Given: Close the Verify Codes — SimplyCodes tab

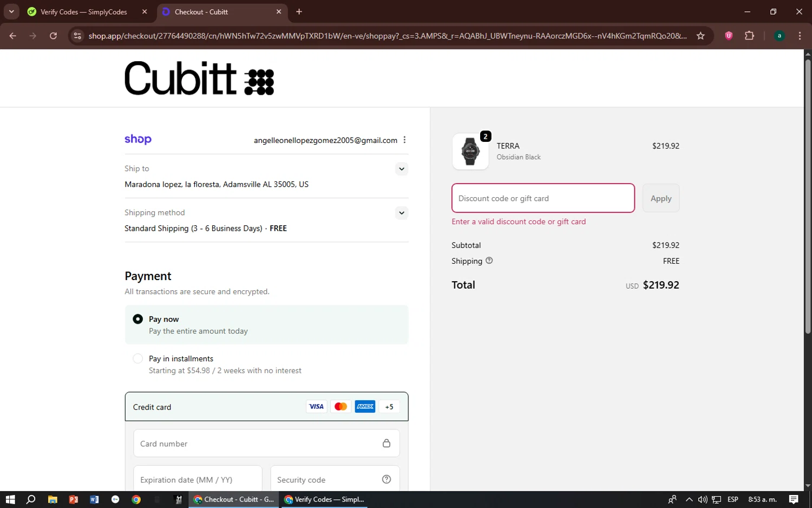Looking at the screenshot, I should click(145, 11).
